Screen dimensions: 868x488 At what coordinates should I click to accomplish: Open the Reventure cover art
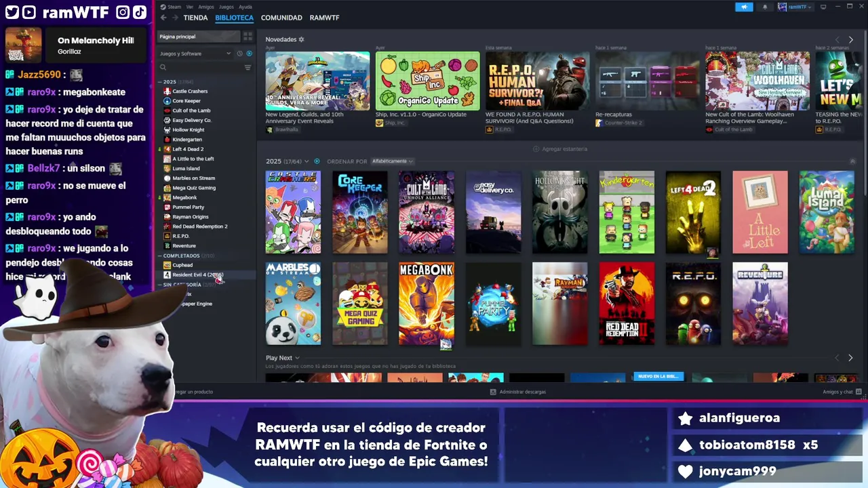[760, 304]
